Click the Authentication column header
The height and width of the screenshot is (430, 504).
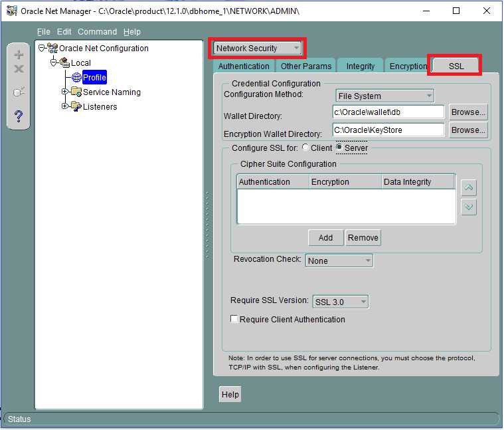[273, 181]
